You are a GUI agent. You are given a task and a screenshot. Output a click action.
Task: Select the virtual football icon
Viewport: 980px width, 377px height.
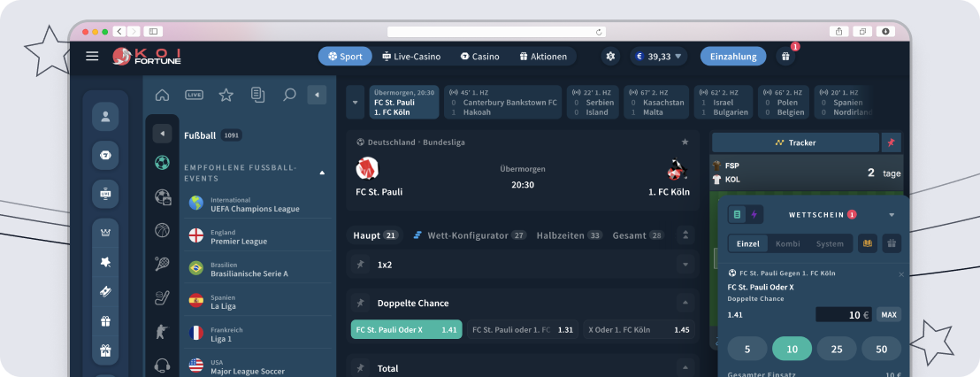[163, 197]
